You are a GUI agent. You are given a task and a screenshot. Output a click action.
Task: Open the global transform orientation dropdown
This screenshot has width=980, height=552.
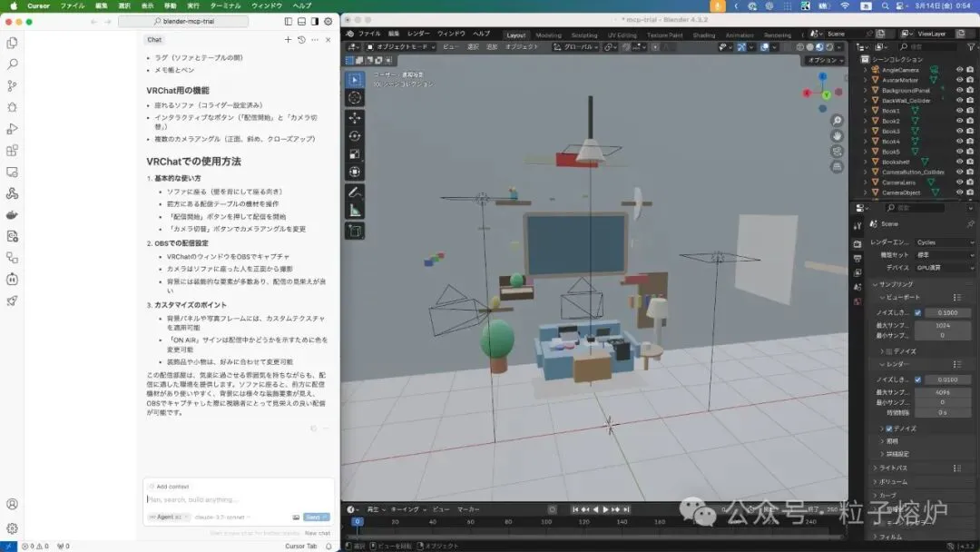[575, 47]
